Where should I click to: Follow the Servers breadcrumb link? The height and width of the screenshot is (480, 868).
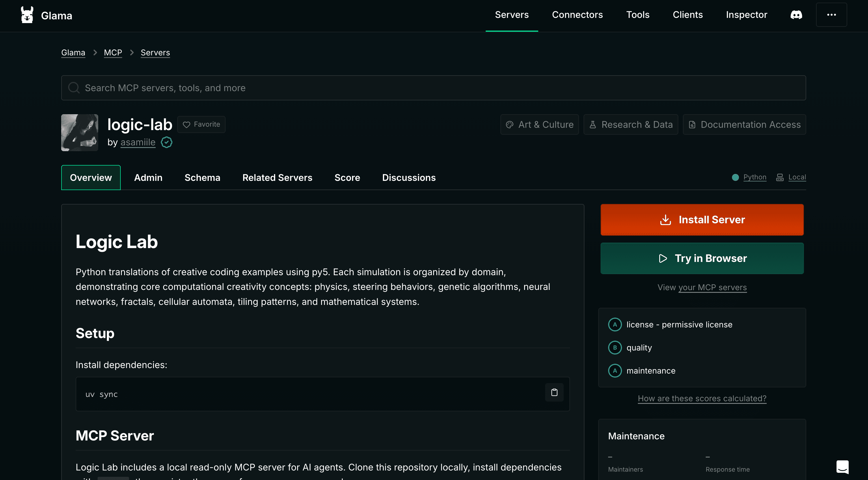click(x=155, y=52)
